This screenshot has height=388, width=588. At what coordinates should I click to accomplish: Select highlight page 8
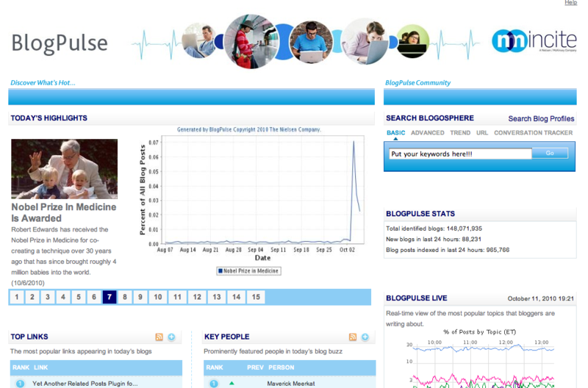click(x=125, y=297)
